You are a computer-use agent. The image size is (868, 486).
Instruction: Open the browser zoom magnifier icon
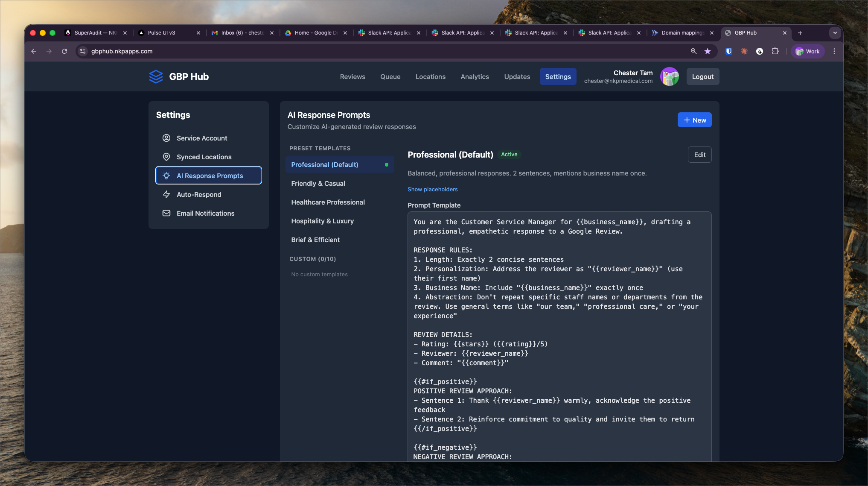point(693,51)
